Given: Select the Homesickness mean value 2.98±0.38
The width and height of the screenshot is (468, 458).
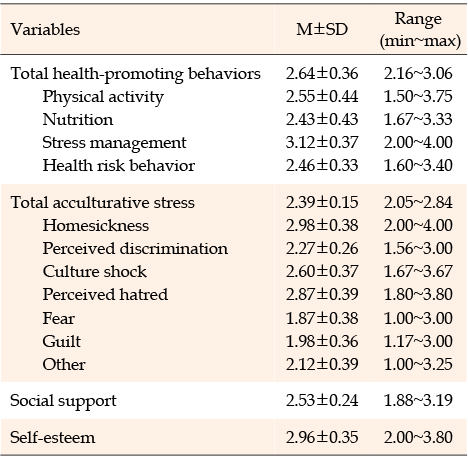Looking at the screenshot, I should (x=322, y=225).
